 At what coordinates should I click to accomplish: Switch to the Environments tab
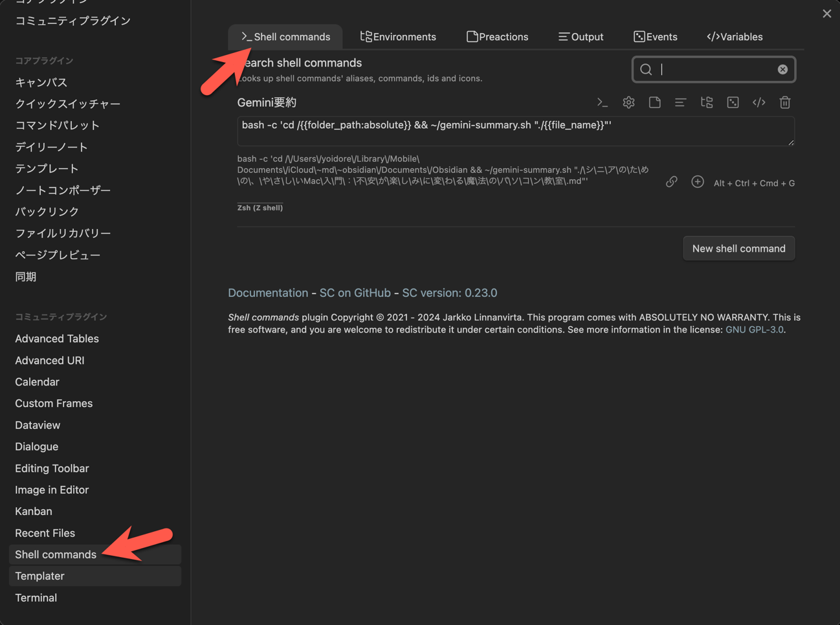coord(398,37)
